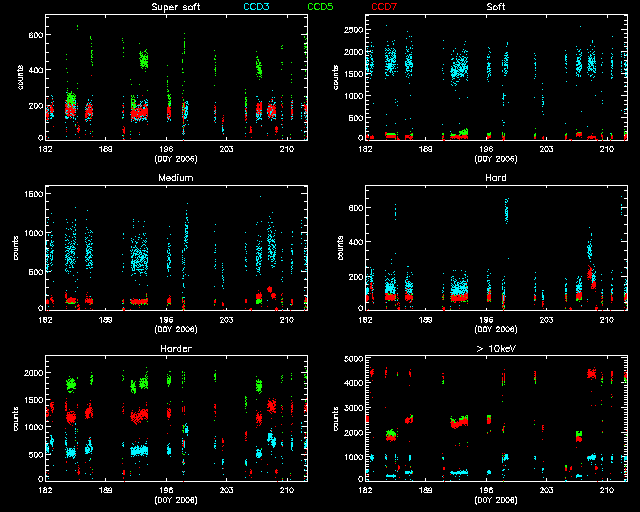Click the DOY axis label under Harder plot
The image size is (640, 512).
click(176, 500)
